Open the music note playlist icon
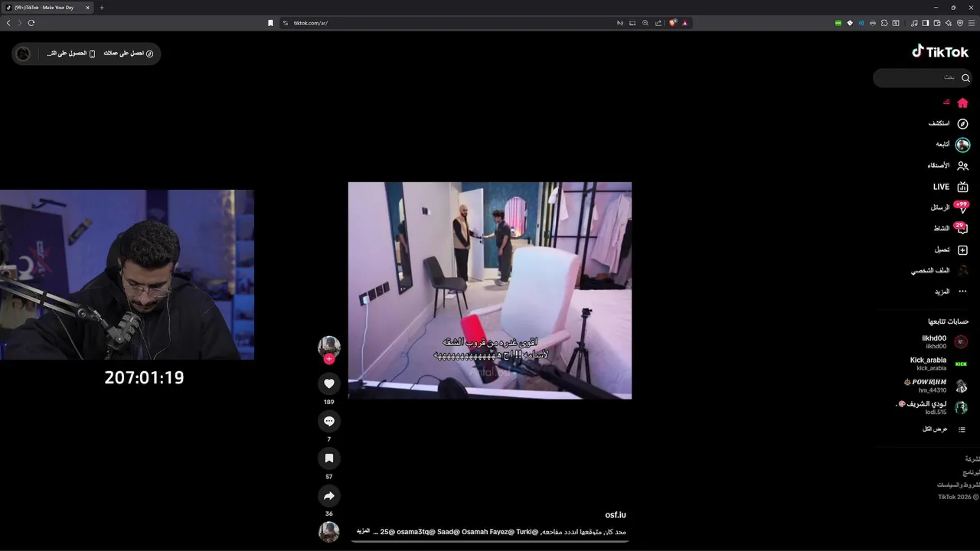Viewport: 980px width, 551px height. (914, 23)
